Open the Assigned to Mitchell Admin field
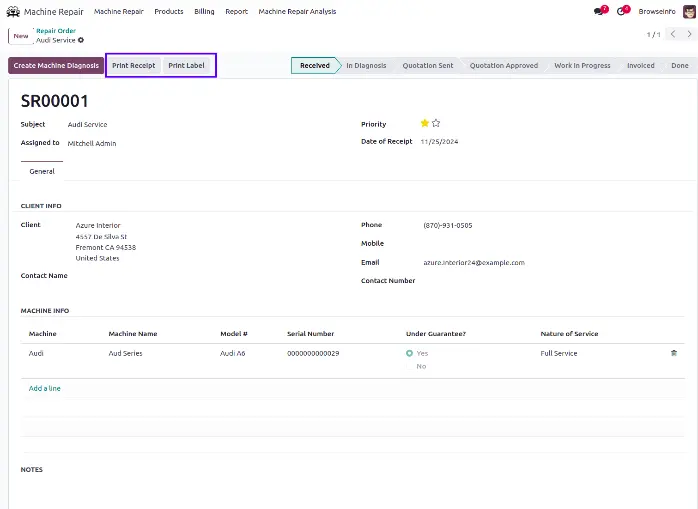The width and height of the screenshot is (698, 509). pos(92,143)
